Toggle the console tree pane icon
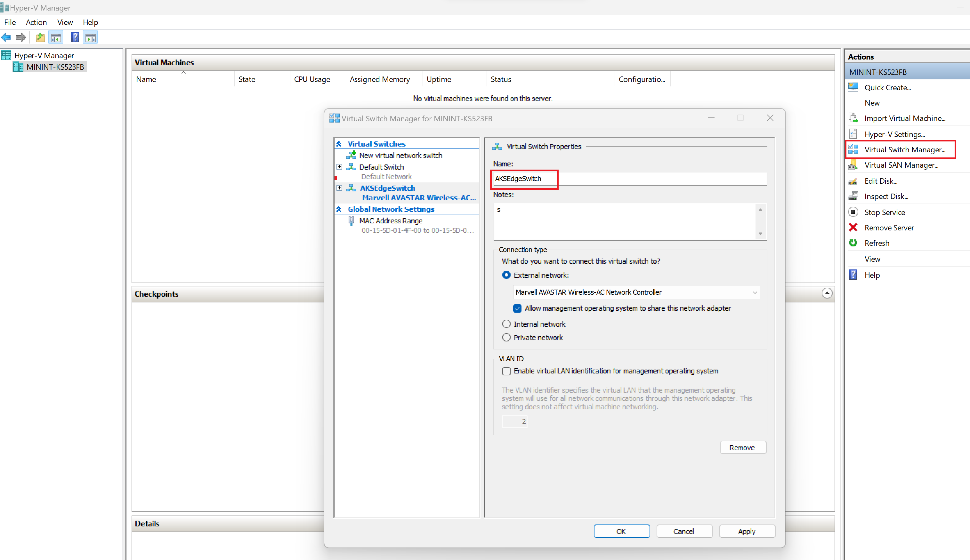Viewport: 970px width, 560px height. pyautogui.click(x=56, y=38)
